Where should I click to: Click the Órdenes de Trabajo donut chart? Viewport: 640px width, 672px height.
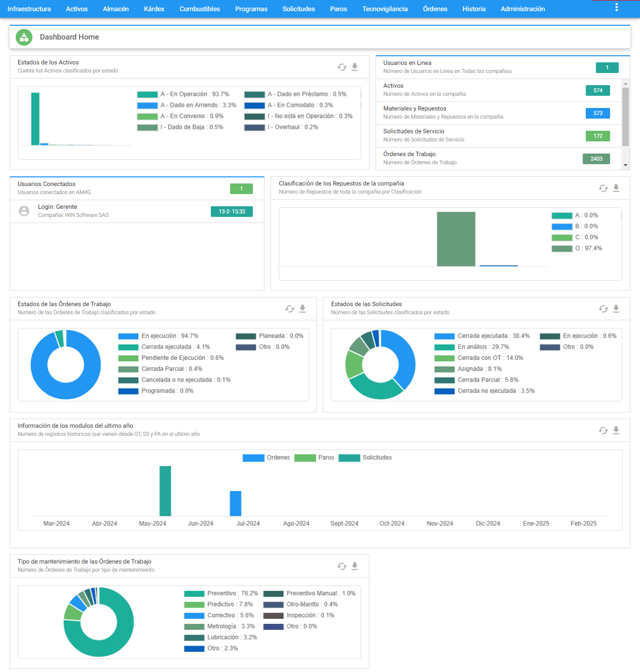coord(66,364)
